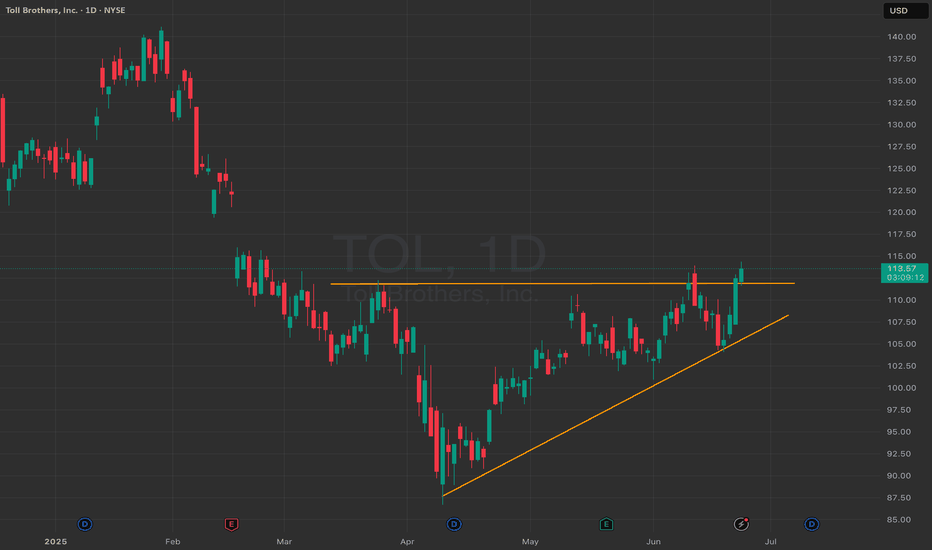Click the 120.00 price axis label

901,212
